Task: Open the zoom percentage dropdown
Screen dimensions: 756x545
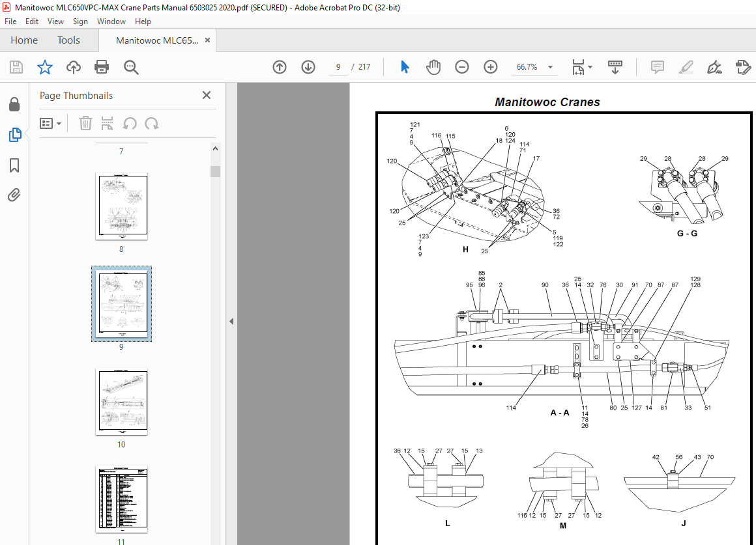Action: tap(550, 67)
